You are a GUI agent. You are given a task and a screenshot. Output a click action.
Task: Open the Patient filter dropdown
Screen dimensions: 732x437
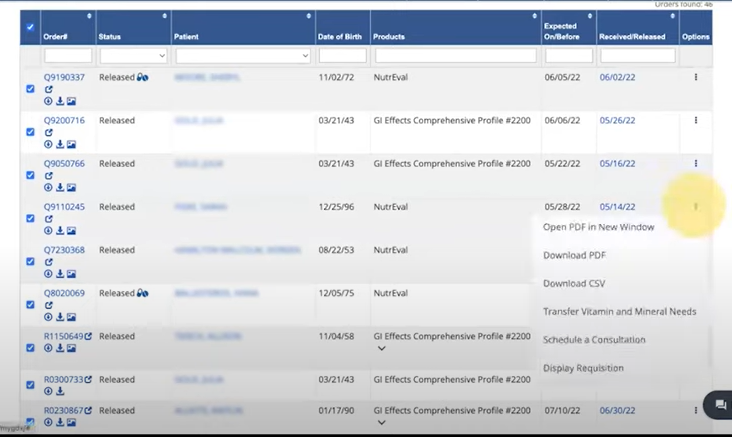tap(243, 56)
